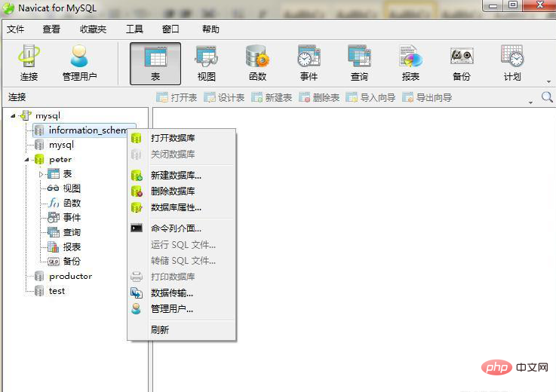Select 查询 node under peter
Image resolution: width=556 pixels, height=392 pixels.
[x=64, y=232]
